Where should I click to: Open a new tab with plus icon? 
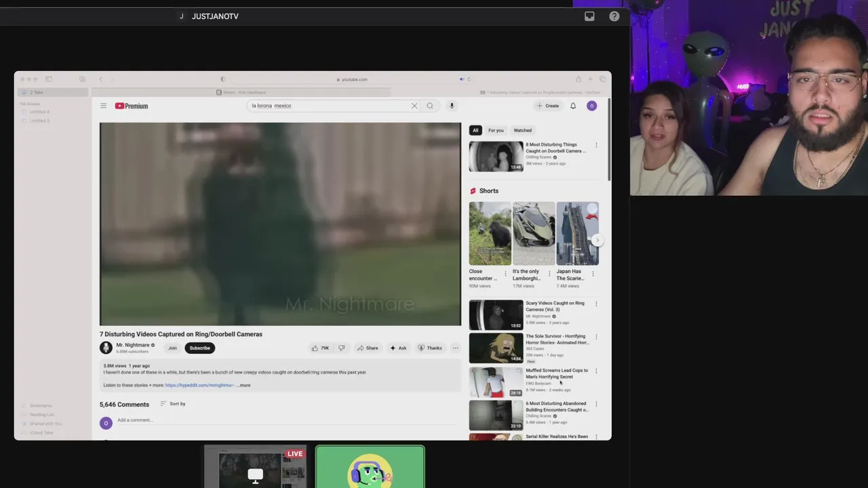(591, 79)
